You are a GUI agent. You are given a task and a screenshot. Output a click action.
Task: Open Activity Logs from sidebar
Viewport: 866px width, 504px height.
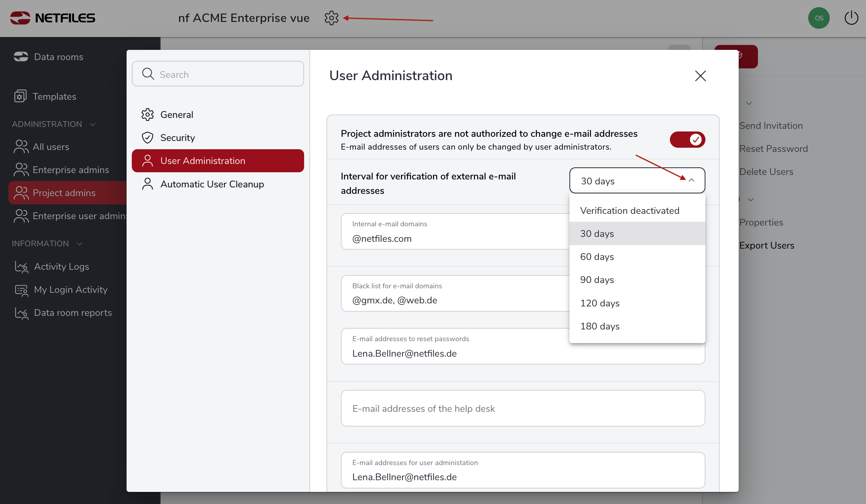tap(61, 267)
